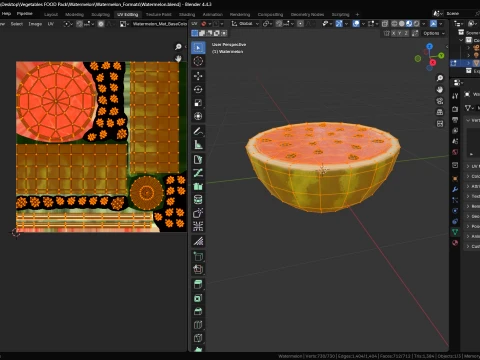Select the Select Box tool in viewport

tap(198, 48)
